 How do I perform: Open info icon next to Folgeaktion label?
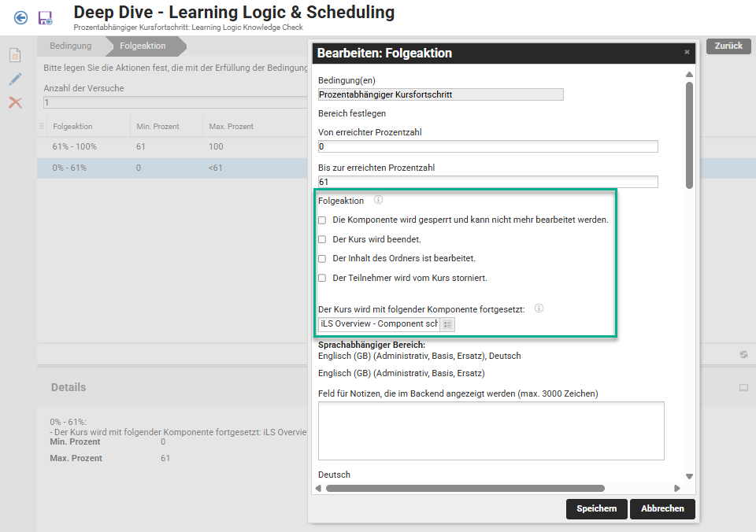point(378,201)
